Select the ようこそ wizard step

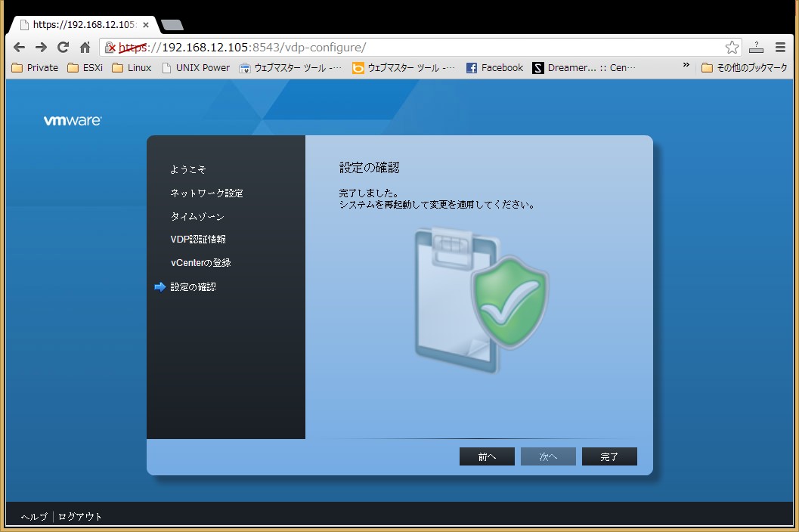[x=188, y=169]
